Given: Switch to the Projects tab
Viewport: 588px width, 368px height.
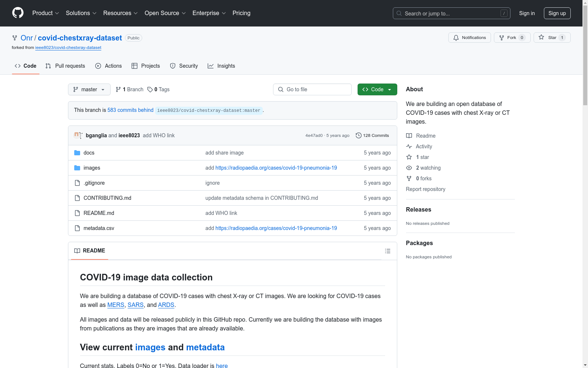Looking at the screenshot, I should point(146,66).
